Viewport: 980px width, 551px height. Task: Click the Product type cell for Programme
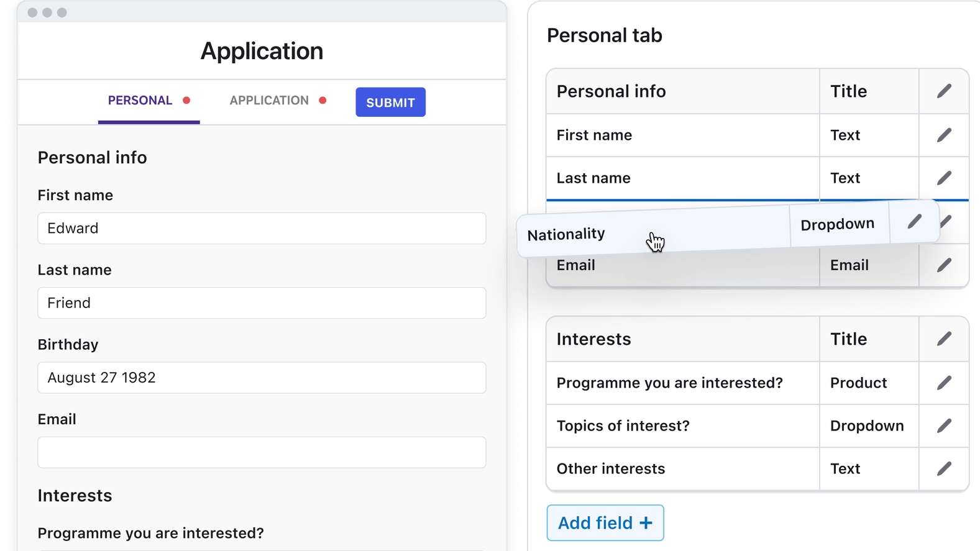point(858,383)
